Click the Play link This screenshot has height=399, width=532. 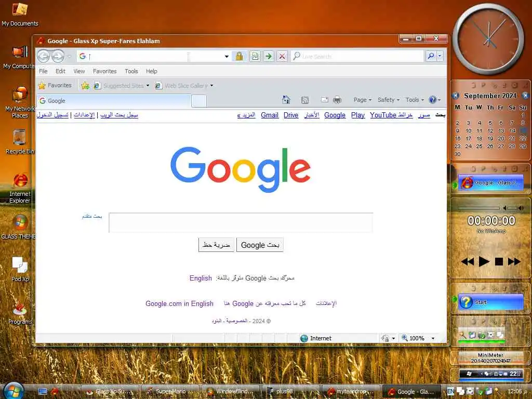pyautogui.click(x=358, y=115)
